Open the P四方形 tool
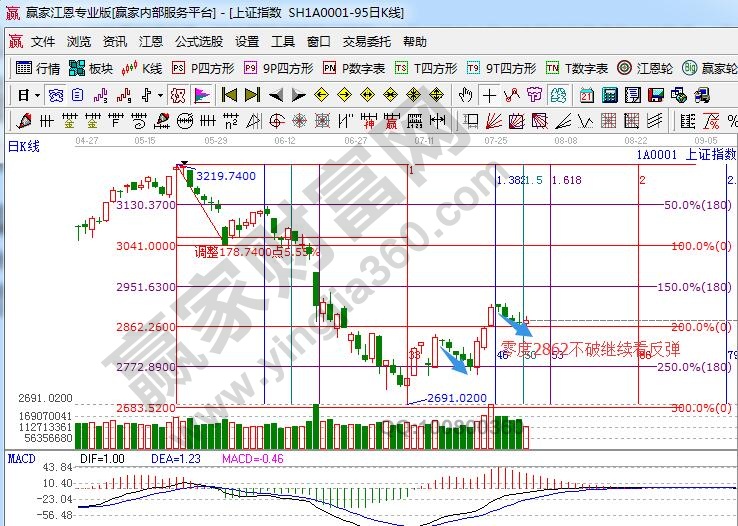 point(203,68)
